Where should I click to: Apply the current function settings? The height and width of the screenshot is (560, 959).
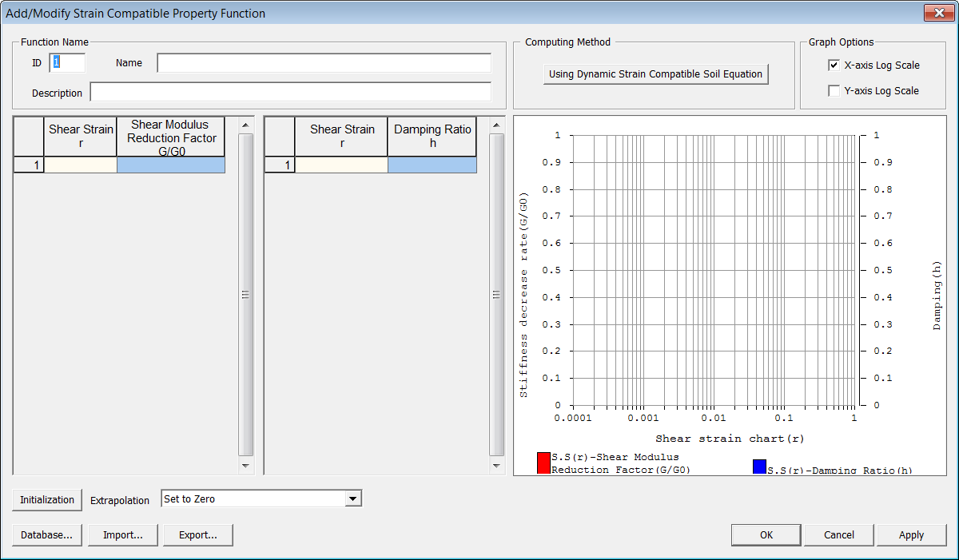(x=911, y=535)
